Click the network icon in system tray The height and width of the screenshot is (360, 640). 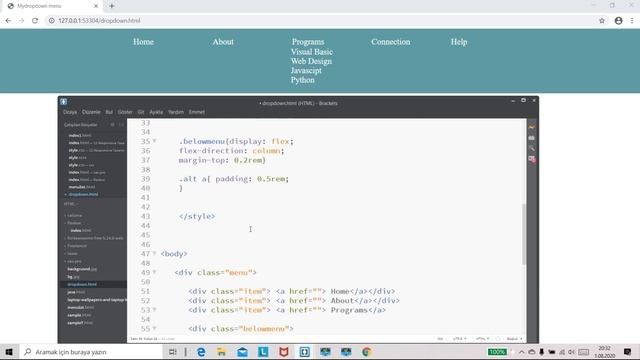point(562,352)
